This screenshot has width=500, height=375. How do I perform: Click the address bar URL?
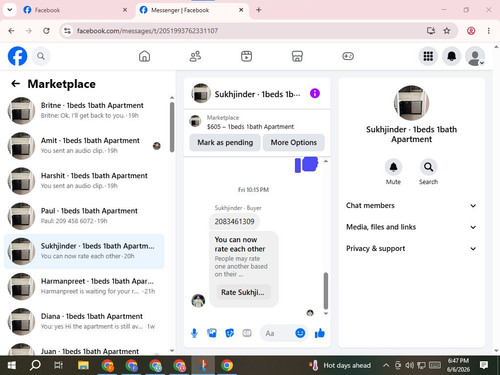(x=147, y=31)
